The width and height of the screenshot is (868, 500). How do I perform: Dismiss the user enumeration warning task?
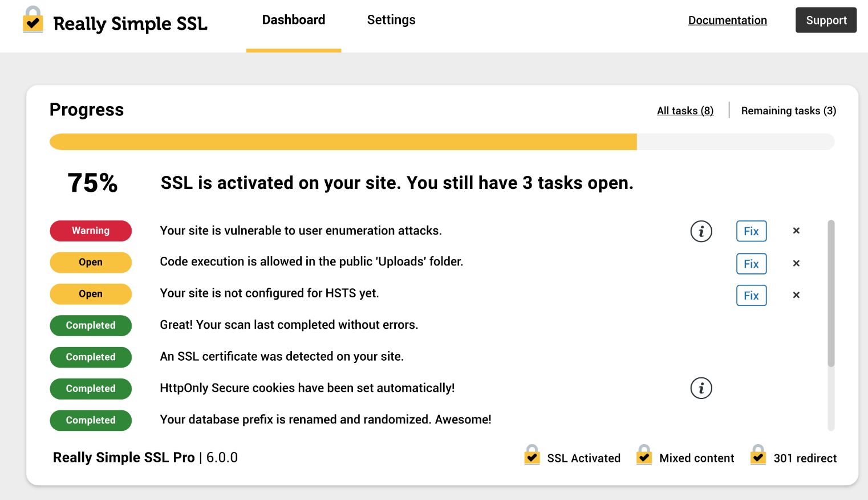pyautogui.click(x=796, y=231)
